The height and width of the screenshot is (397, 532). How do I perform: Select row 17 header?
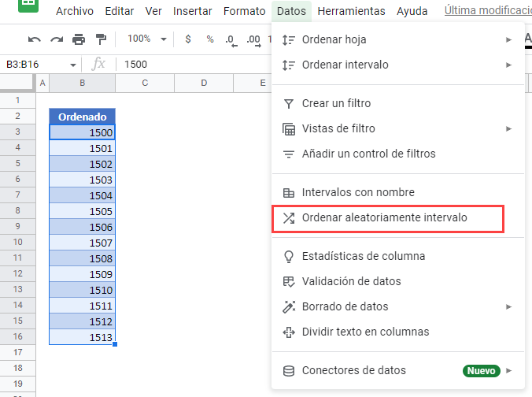pyautogui.click(x=17, y=352)
